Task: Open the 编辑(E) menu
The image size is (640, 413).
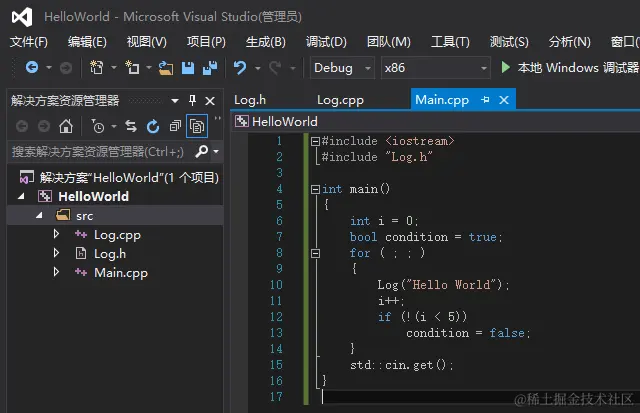Action: tap(87, 42)
